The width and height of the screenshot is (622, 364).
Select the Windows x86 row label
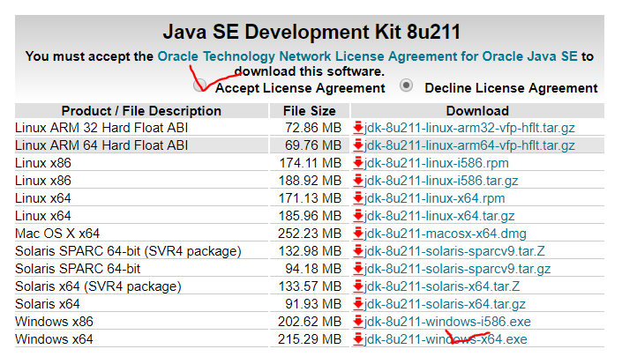click(54, 322)
